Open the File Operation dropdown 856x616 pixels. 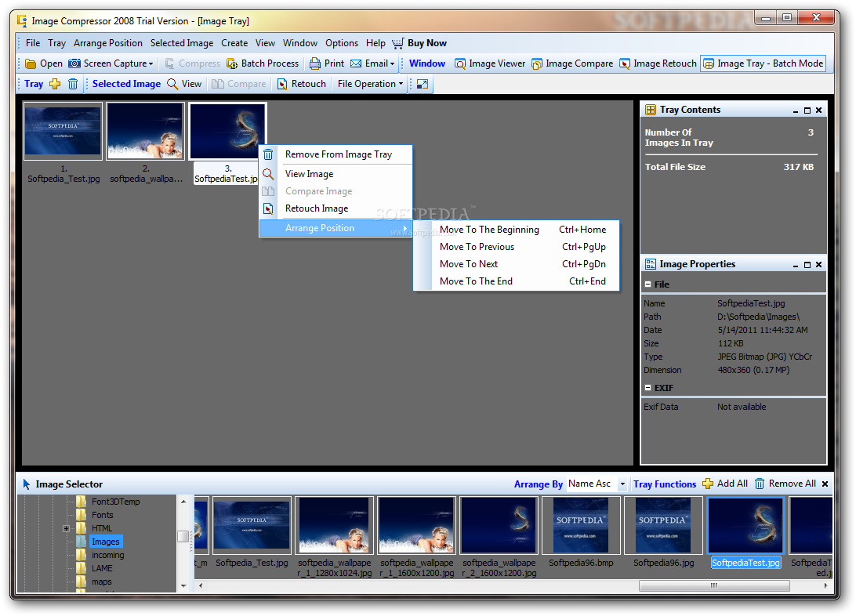click(x=369, y=84)
